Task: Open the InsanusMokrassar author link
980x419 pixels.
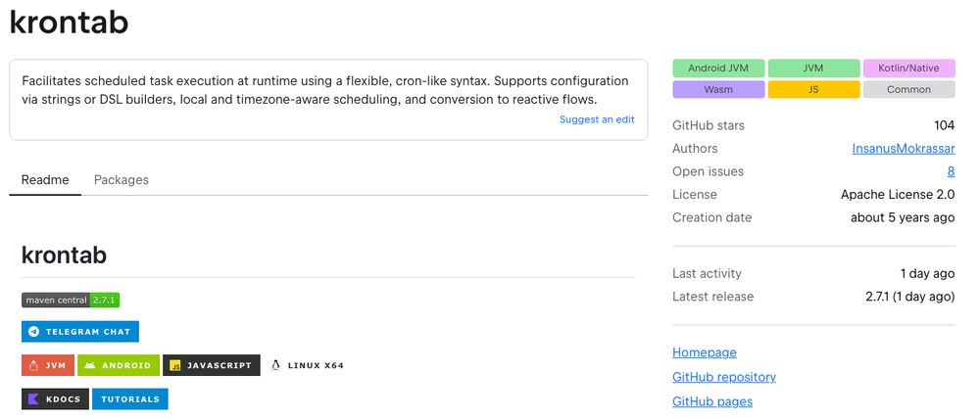Action: coord(904,149)
